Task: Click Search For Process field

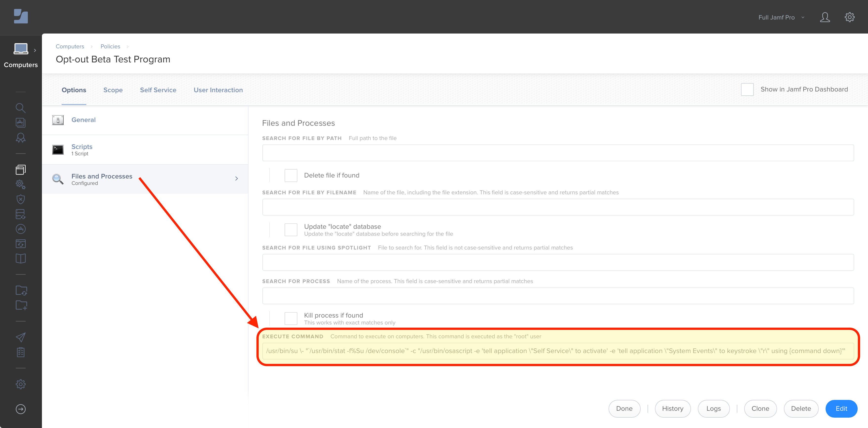Action: click(x=558, y=296)
